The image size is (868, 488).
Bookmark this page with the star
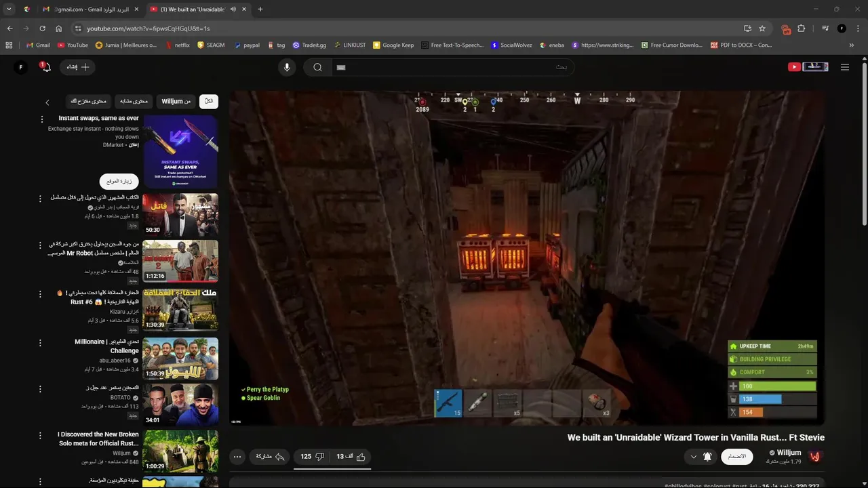click(x=762, y=28)
